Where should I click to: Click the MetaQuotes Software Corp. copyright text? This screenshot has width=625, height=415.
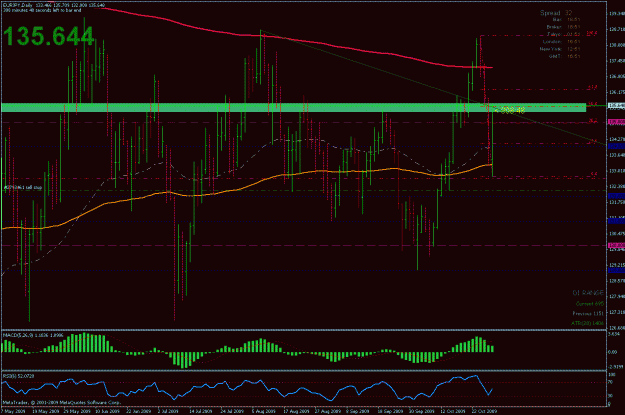(x=62, y=403)
